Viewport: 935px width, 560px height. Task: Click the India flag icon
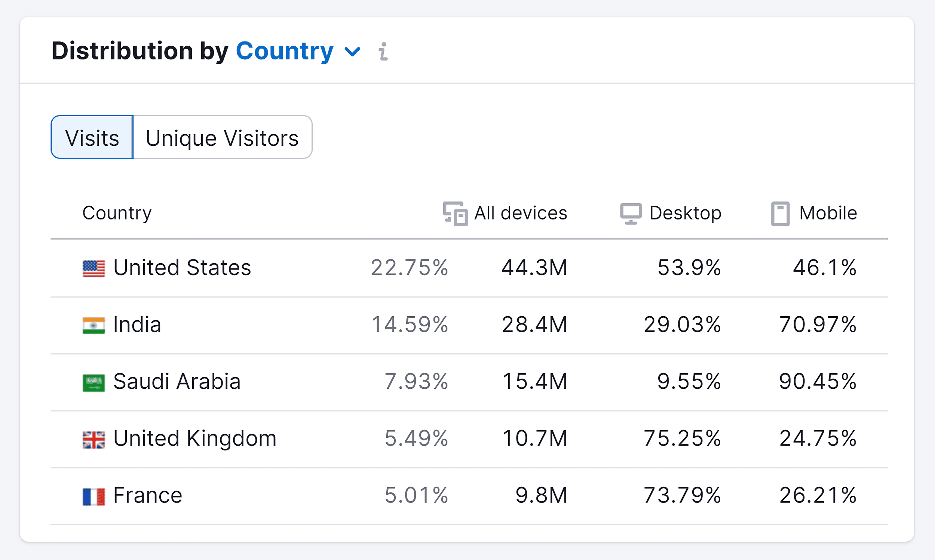click(93, 325)
